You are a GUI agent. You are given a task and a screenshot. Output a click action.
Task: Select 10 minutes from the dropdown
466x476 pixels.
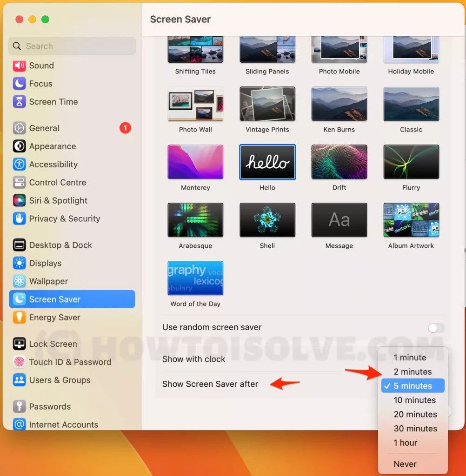pyautogui.click(x=414, y=400)
